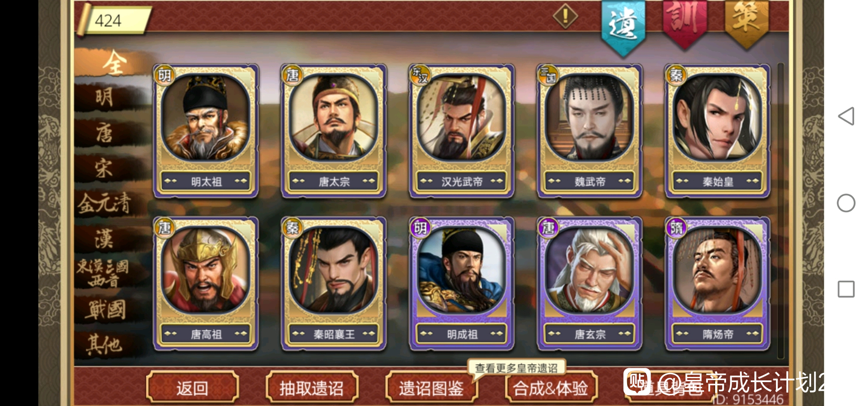Select the 魏武帝 portrait card

589,131
